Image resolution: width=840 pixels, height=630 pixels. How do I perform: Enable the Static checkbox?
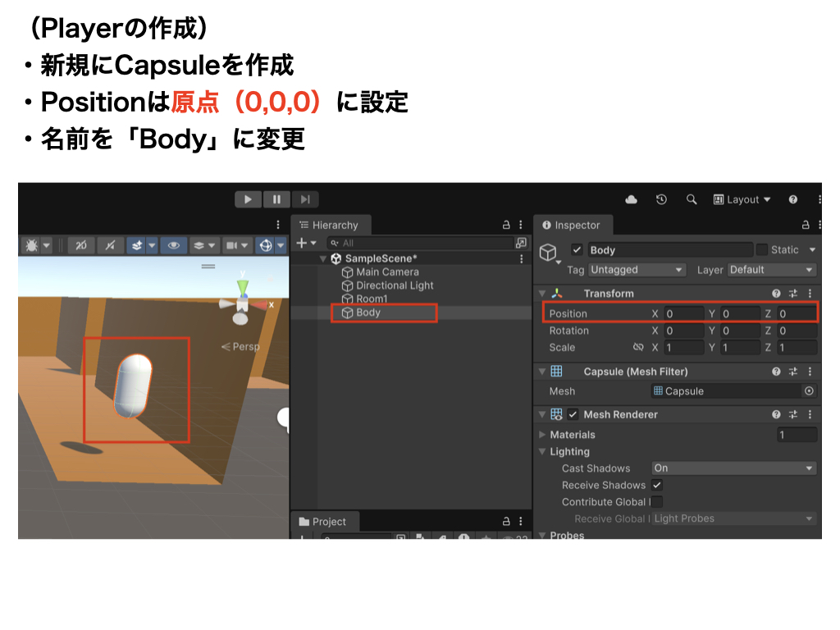pos(762,250)
